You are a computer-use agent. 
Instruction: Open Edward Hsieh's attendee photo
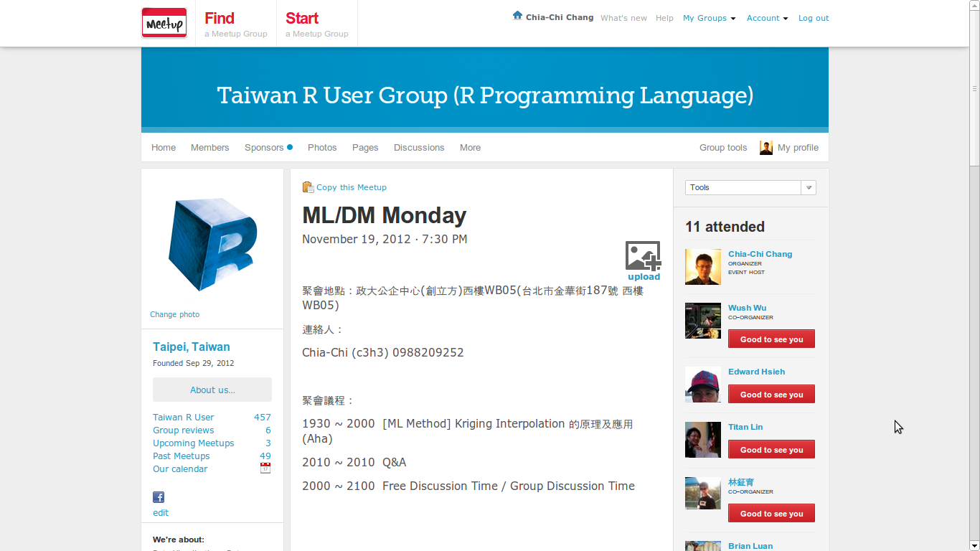click(x=703, y=385)
